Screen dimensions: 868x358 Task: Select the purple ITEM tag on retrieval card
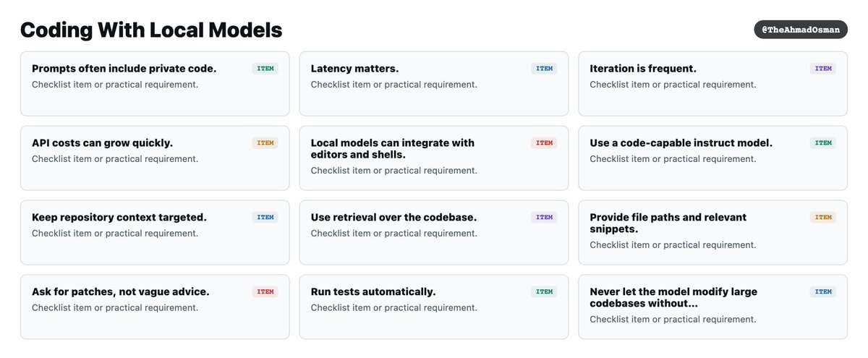[544, 217]
